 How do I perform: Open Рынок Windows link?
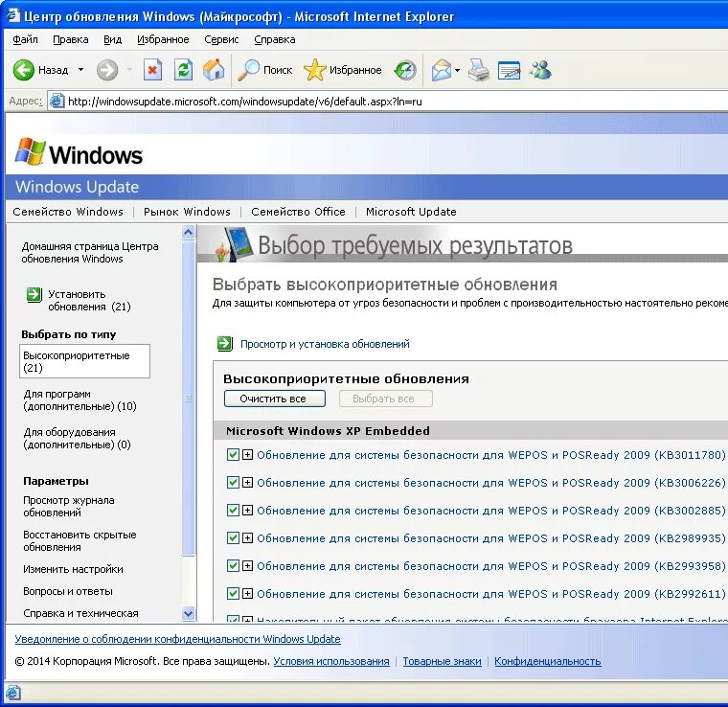point(187,212)
